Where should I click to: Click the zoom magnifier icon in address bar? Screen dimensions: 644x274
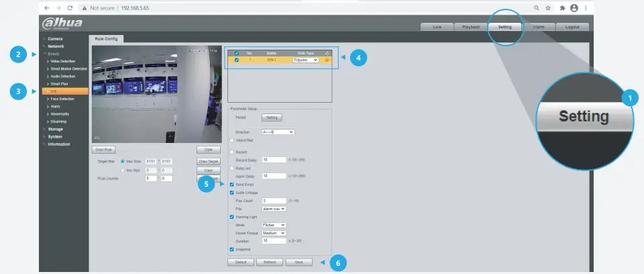click(x=537, y=8)
